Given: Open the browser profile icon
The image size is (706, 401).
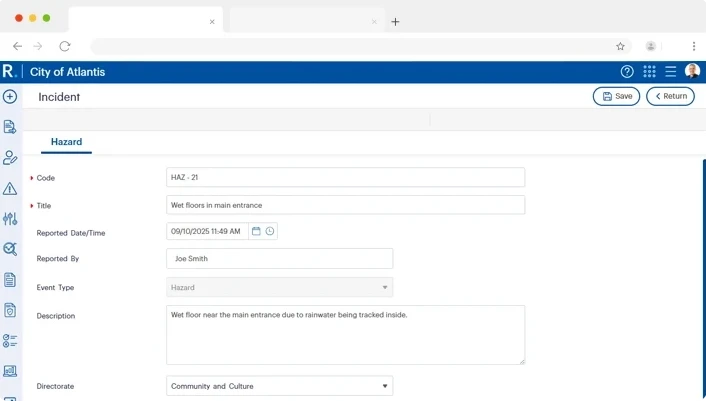Looking at the screenshot, I should point(651,46).
